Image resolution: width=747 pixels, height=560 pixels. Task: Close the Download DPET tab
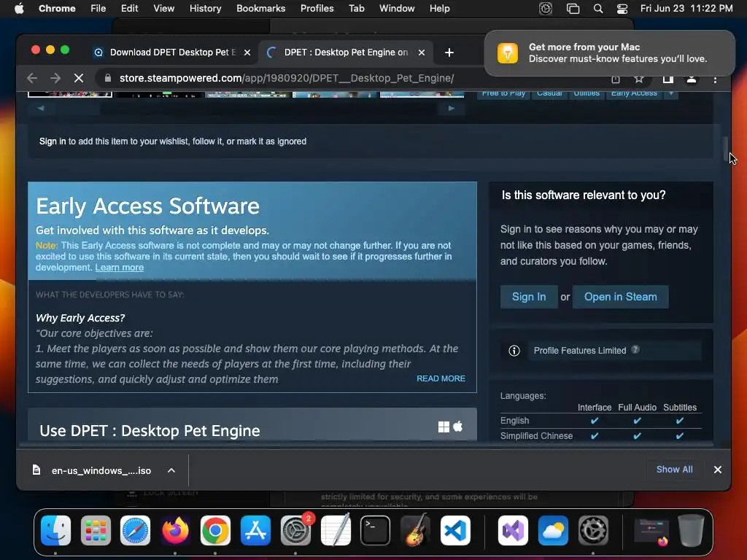tap(247, 52)
